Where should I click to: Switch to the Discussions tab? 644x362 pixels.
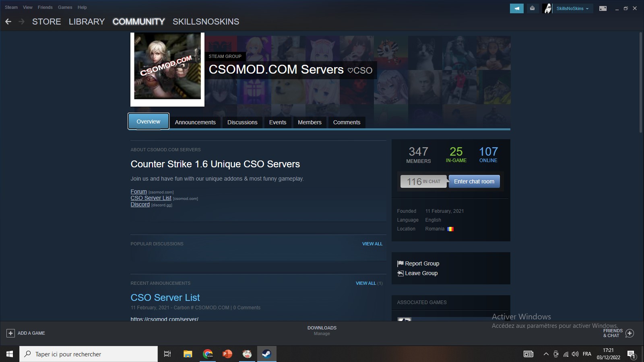(x=242, y=122)
